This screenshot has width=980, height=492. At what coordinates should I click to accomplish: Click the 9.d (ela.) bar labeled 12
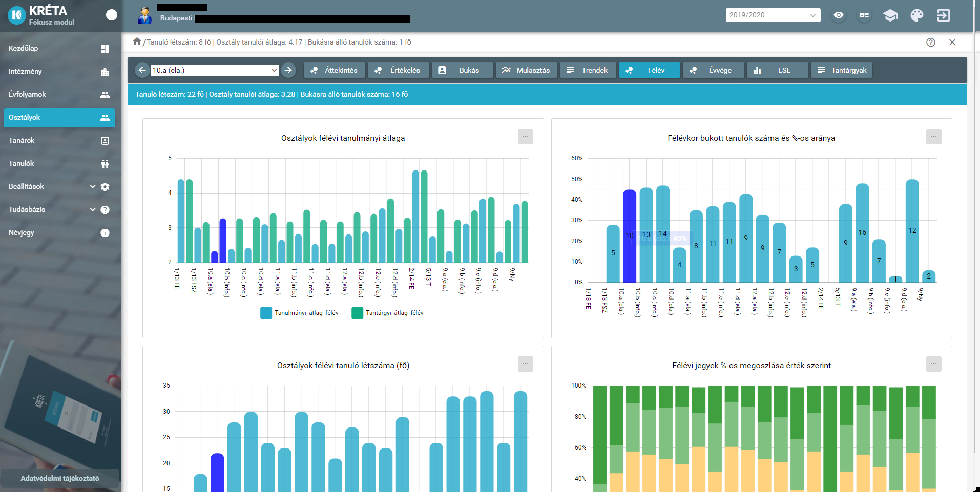coord(912,231)
